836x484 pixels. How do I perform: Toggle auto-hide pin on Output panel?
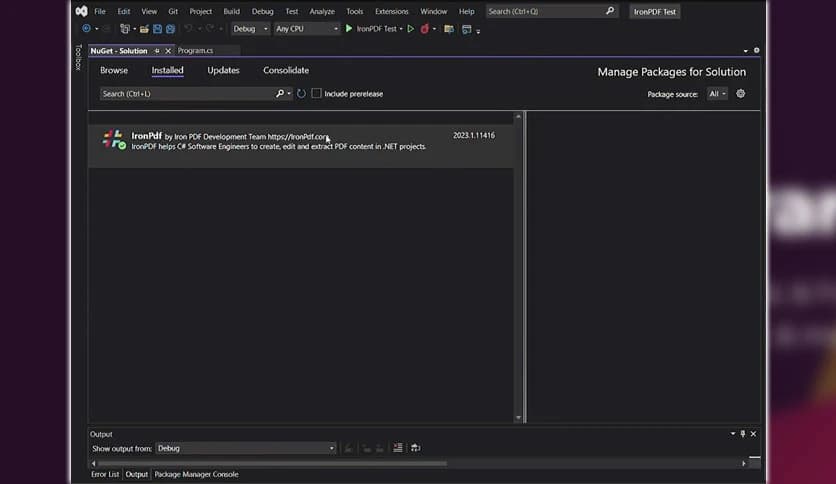pyautogui.click(x=742, y=434)
